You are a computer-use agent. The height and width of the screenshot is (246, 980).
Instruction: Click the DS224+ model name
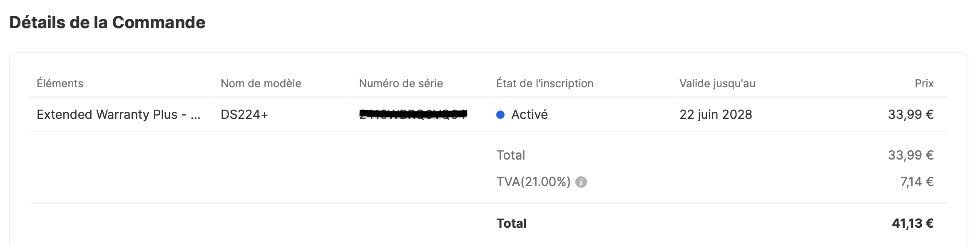pos(244,114)
